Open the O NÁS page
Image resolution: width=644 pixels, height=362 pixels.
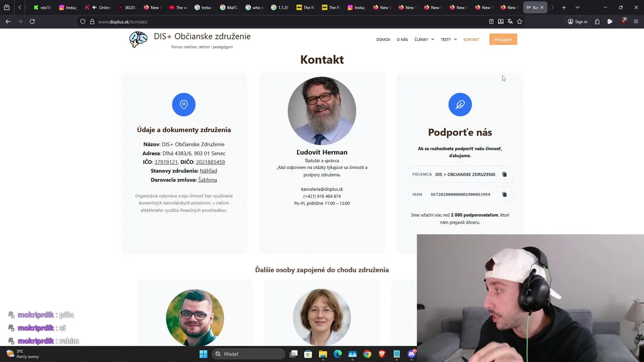(403, 39)
